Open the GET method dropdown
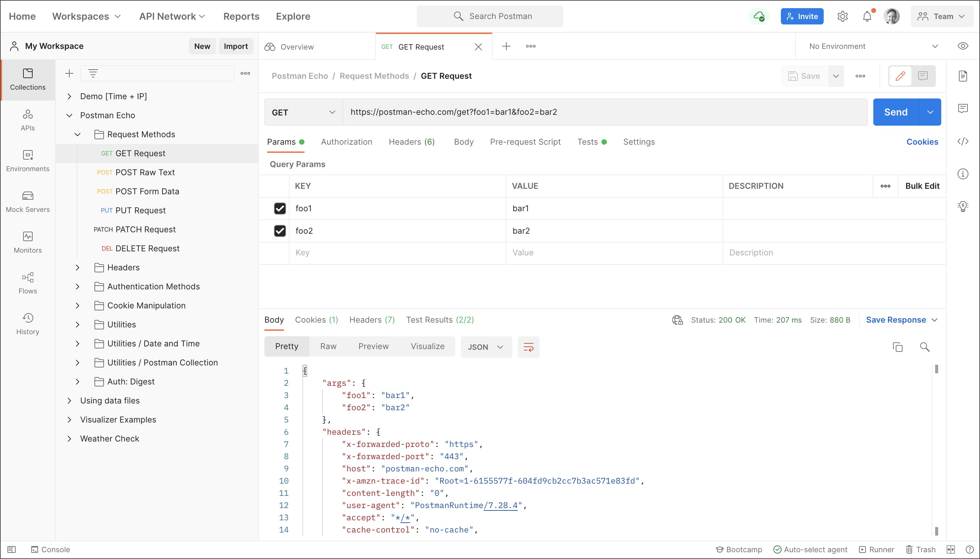980x559 pixels. [x=303, y=112]
